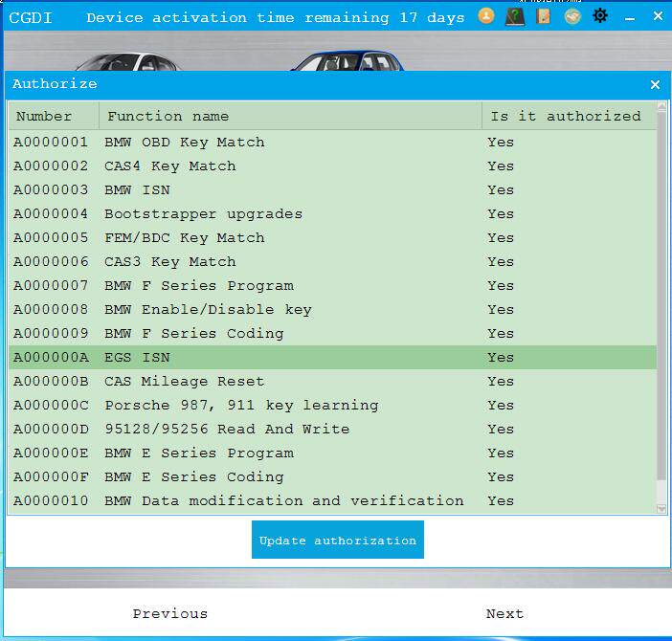Click number A000000D cell

51,429
